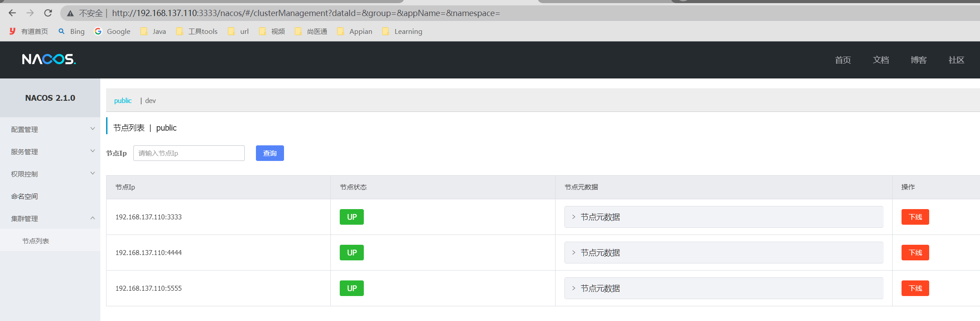Click 下线 for node 192.168.137.110:5555

(x=915, y=288)
